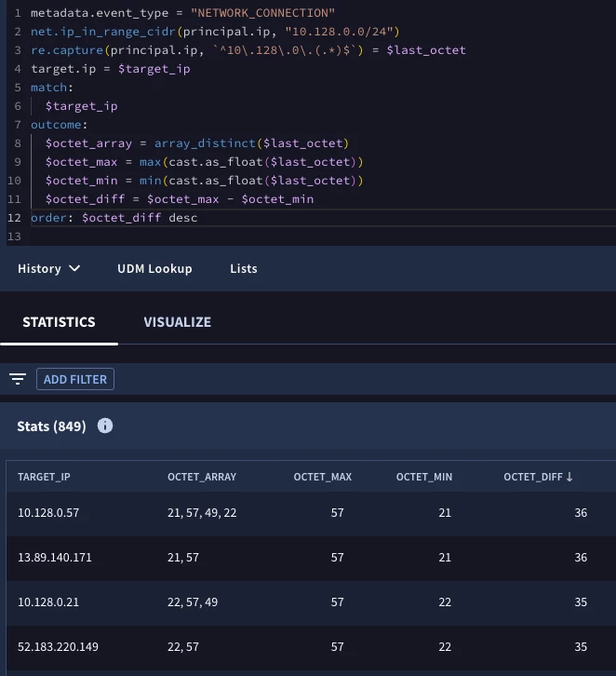Click target IP 52.183.220.149 cell
616x676 pixels.
[x=58, y=647]
